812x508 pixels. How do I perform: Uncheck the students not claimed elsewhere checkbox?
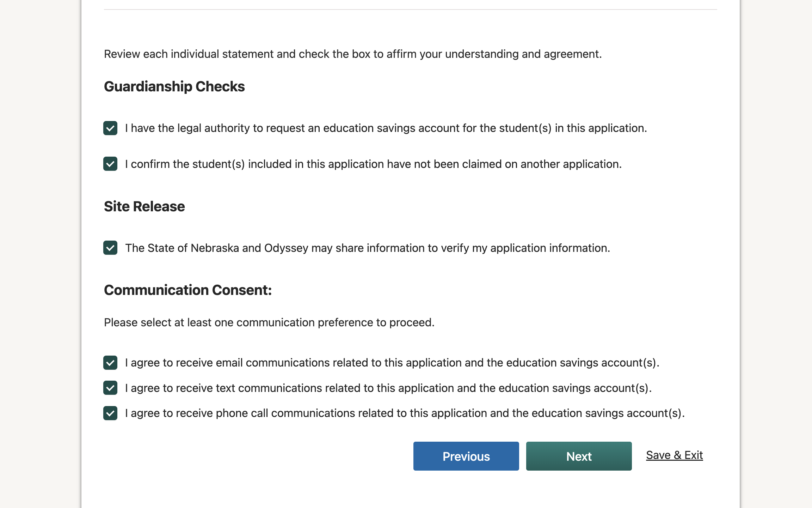coord(110,164)
